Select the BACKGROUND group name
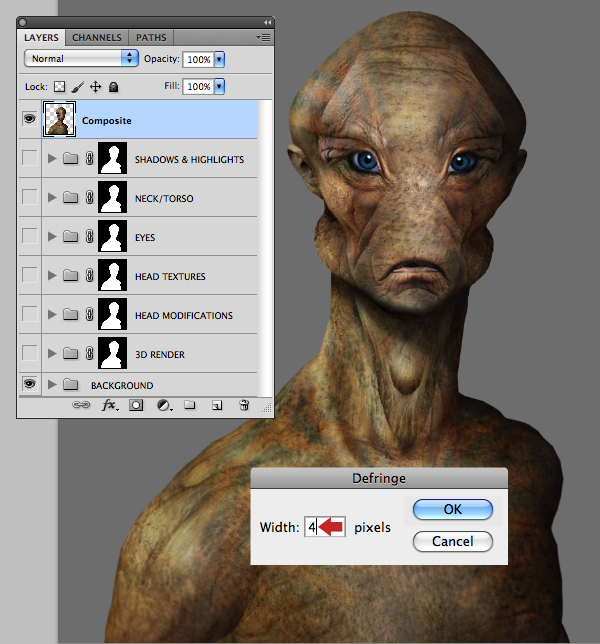Viewport: 600px width, 644px height. click(x=122, y=386)
